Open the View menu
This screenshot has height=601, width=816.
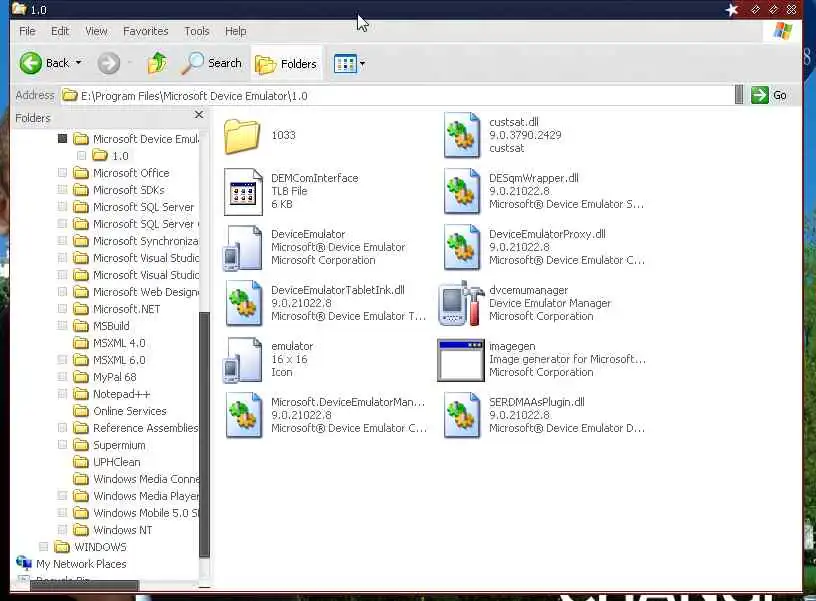coord(96,31)
